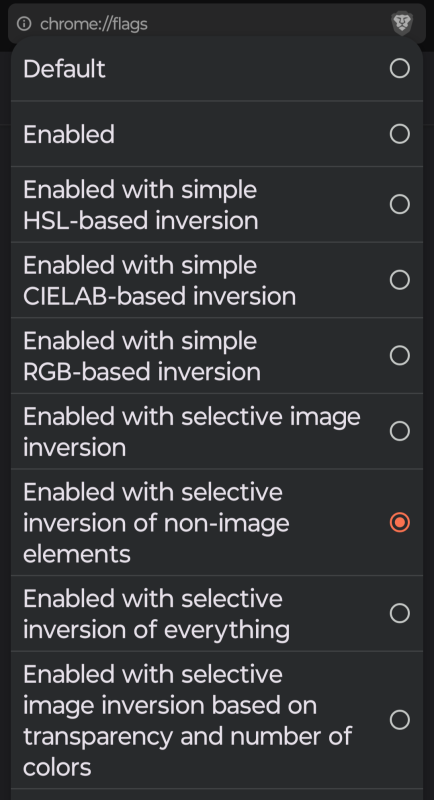Click the site info icon in address bar

pyautogui.click(x=24, y=23)
